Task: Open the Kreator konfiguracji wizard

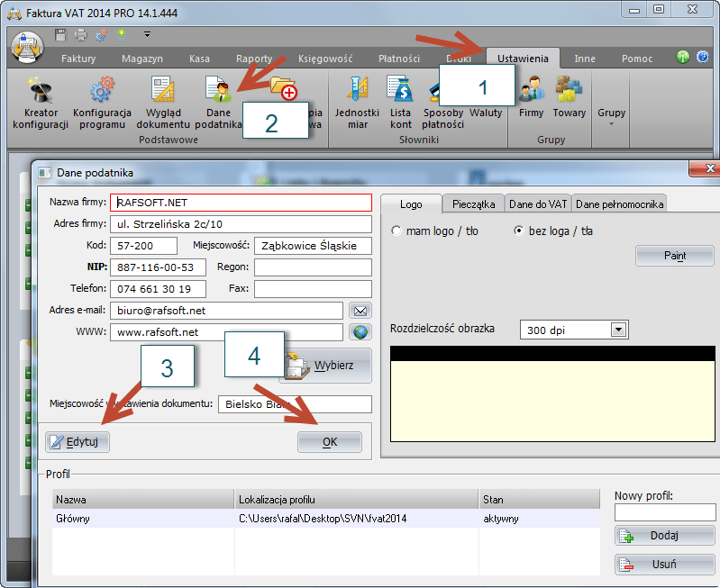Action: click(41, 103)
